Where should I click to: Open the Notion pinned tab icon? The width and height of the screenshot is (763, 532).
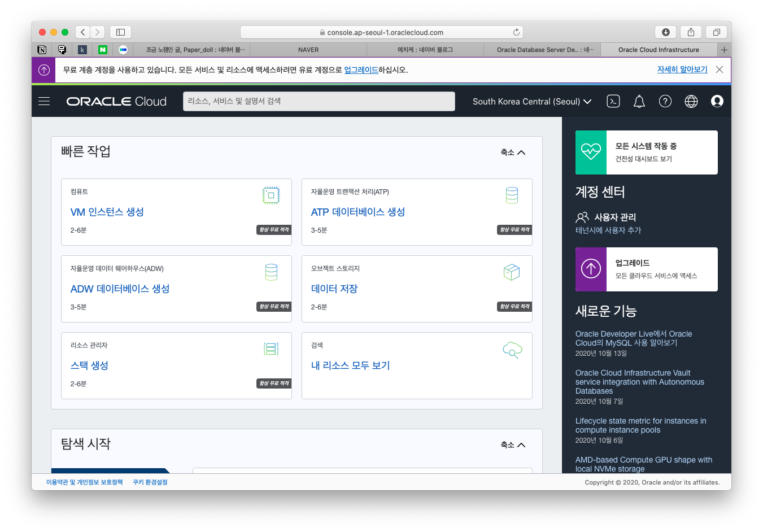pos(42,50)
